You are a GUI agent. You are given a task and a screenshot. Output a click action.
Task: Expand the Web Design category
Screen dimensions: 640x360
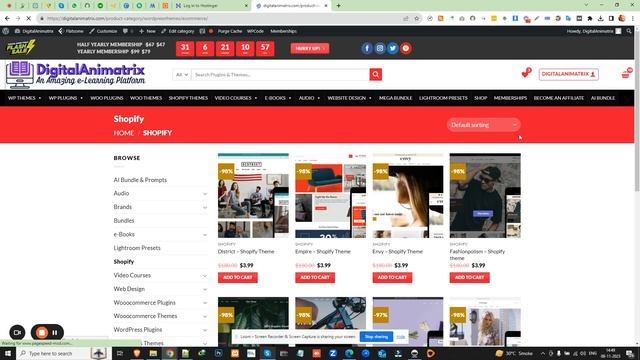[205, 289]
